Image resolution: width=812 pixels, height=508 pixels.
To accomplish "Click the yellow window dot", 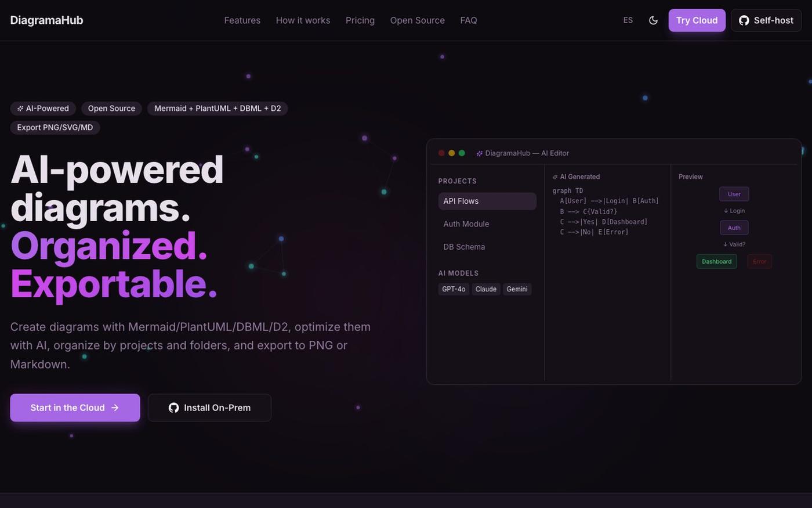I will click(x=452, y=153).
